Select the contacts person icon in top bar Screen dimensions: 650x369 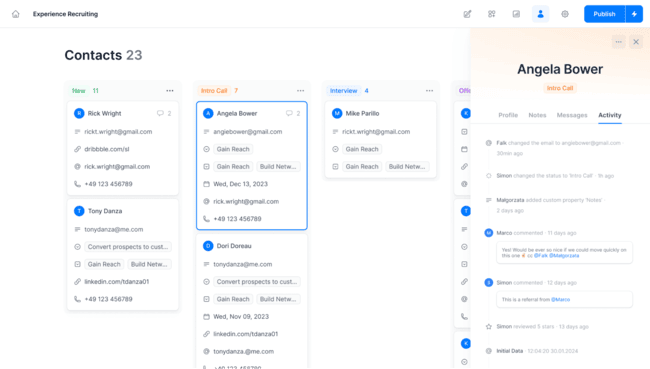point(541,14)
